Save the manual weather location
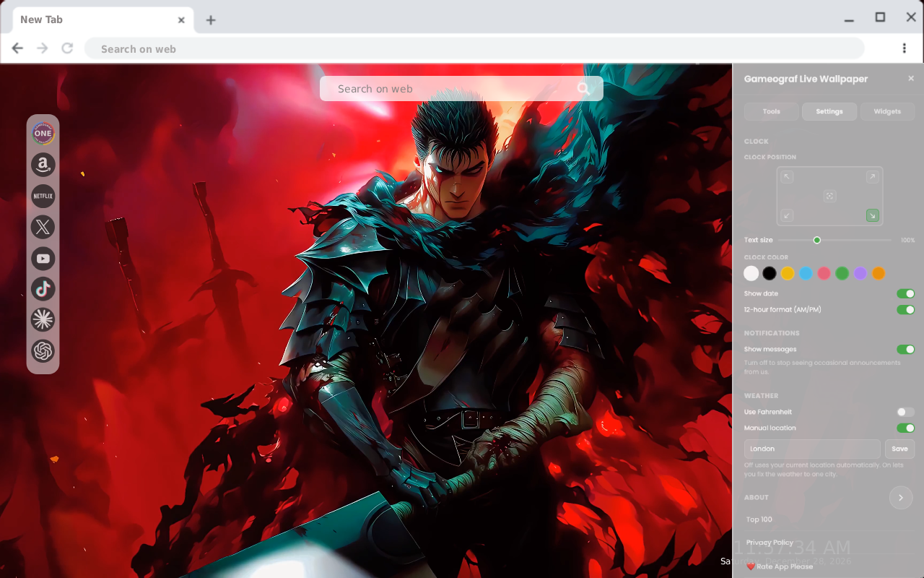 point(899,449)
